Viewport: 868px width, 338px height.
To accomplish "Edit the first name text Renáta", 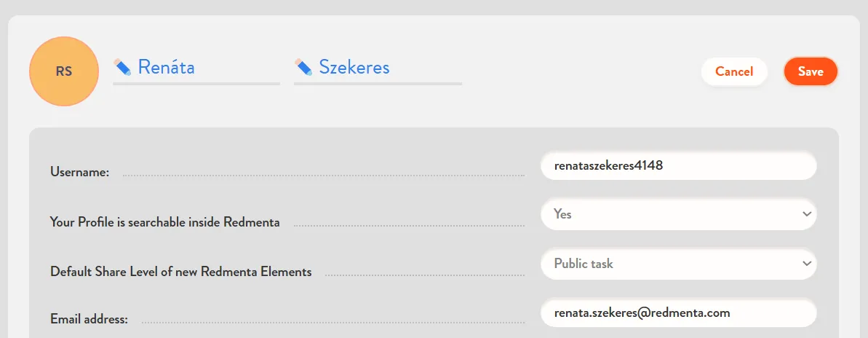I will [167, 68].
